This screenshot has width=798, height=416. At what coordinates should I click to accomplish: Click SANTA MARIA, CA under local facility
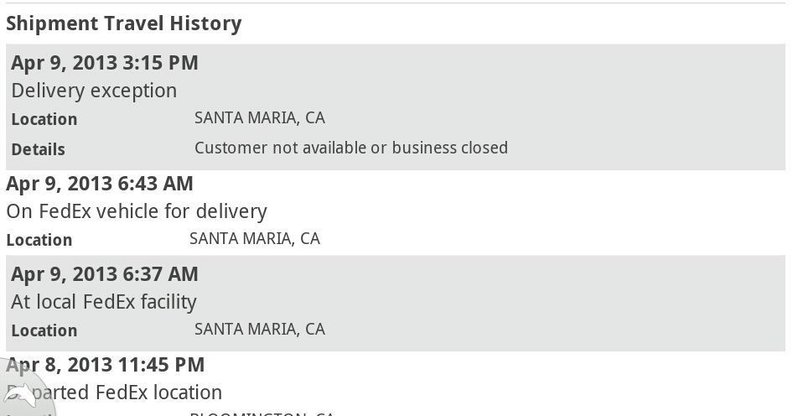point(260,329)
